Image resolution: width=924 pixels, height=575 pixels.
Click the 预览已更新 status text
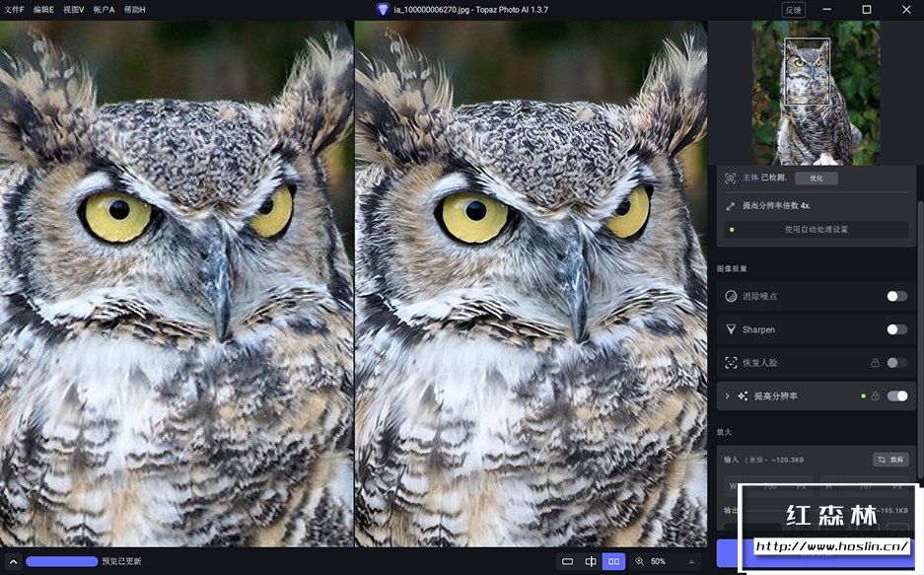tap(121, 561)
